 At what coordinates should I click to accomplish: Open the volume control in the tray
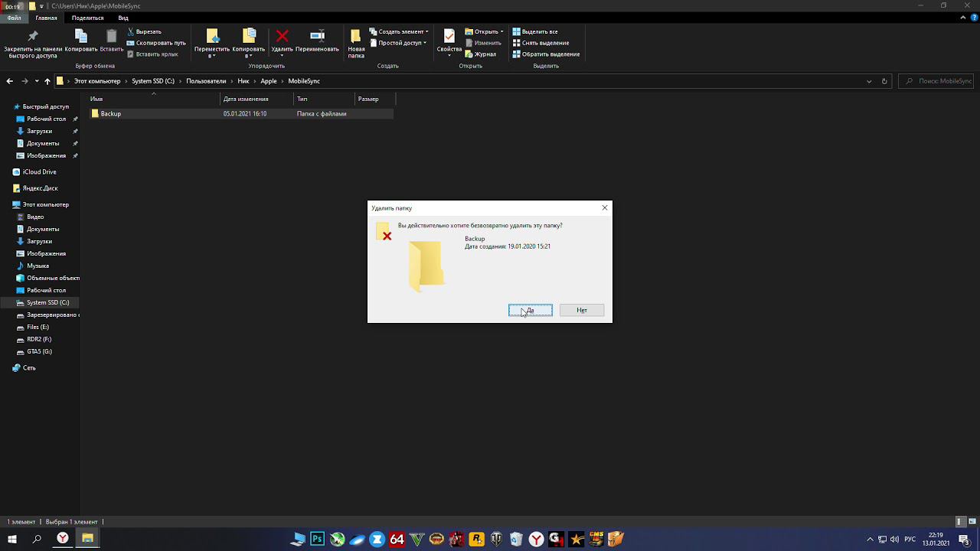tap(895, 540)
